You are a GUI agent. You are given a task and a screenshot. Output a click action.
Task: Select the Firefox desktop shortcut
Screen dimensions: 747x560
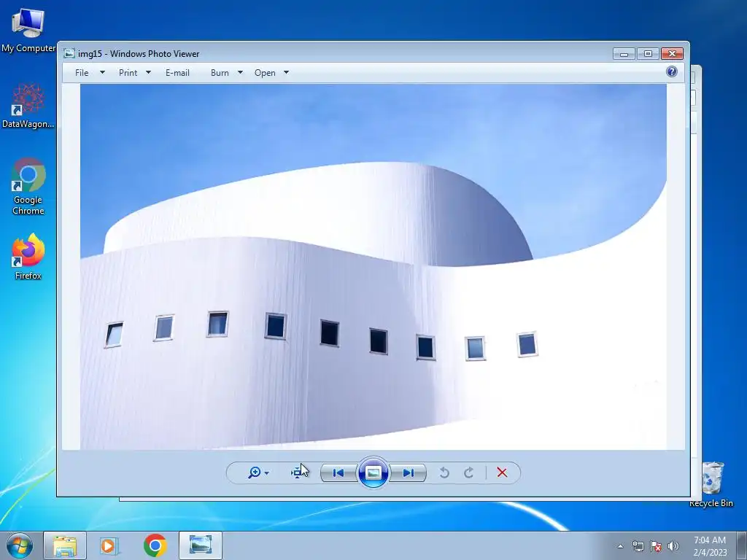tap(28, 256)
